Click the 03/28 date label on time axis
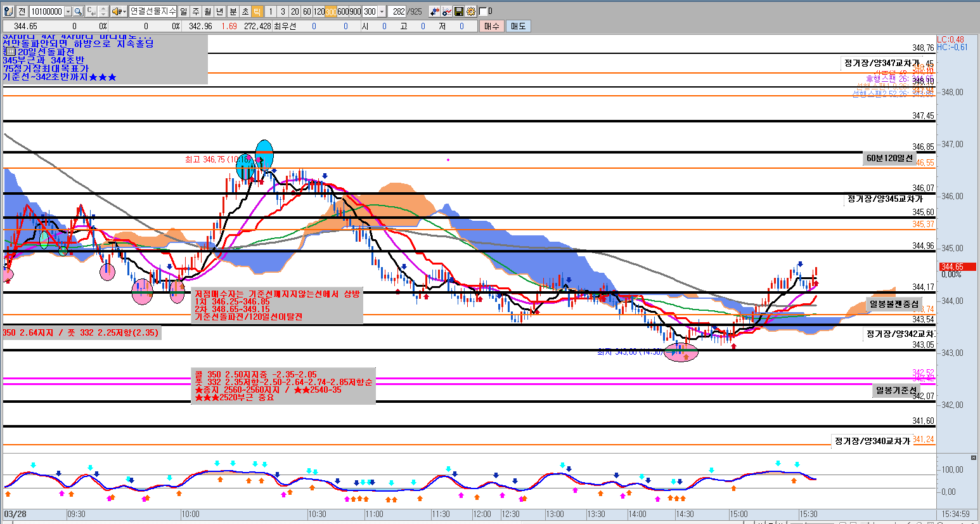Screen dimensions: 980x524 click(15, 514)
